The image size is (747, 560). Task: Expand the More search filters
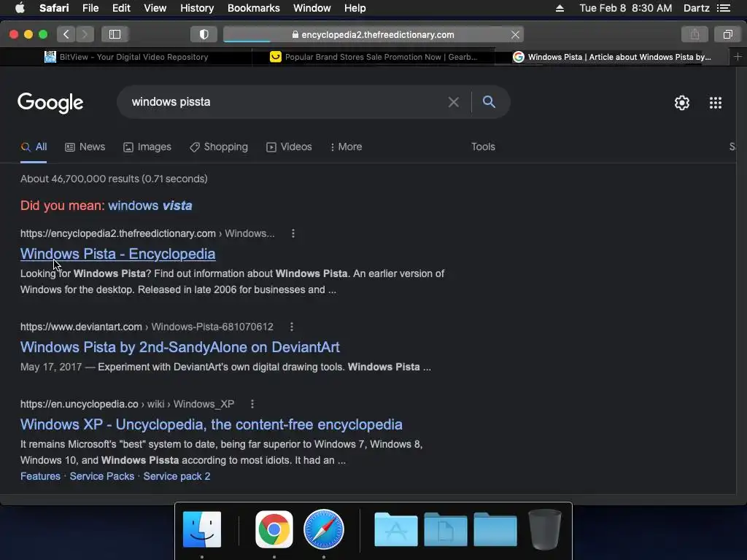tap(347, 147)
